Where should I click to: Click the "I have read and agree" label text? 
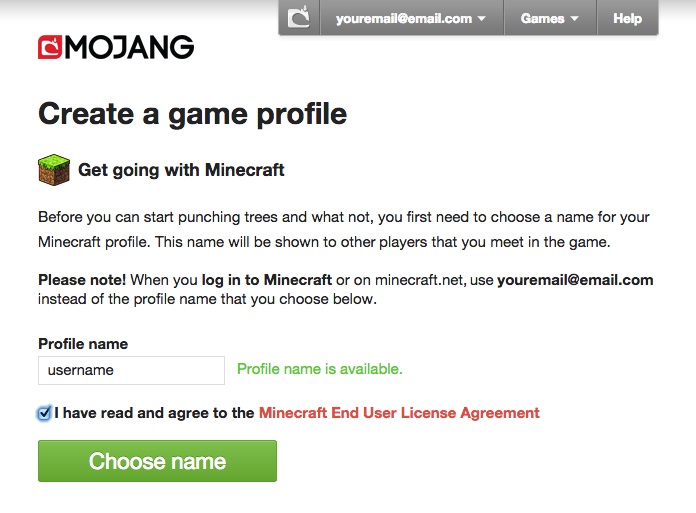(x=154, y=413)
